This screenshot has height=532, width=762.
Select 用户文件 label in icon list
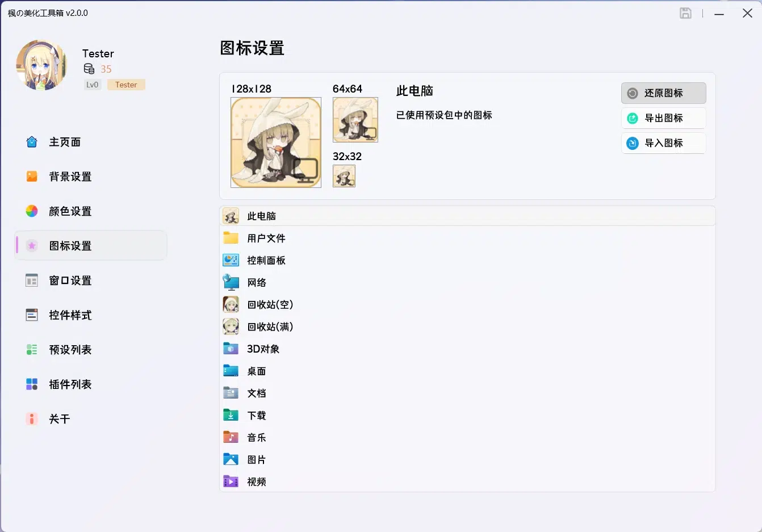[266, 238]
